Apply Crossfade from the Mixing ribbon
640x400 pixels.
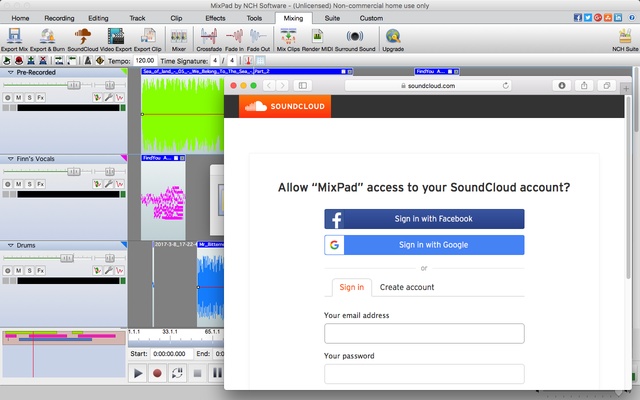tap(209, 39)
